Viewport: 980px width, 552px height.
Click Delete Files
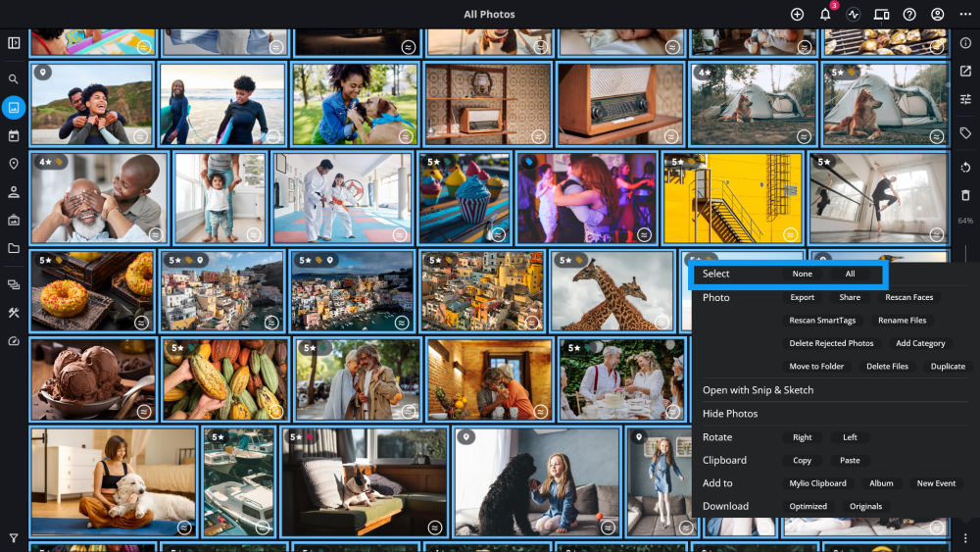pyautogui.click(x=887, y=367)
